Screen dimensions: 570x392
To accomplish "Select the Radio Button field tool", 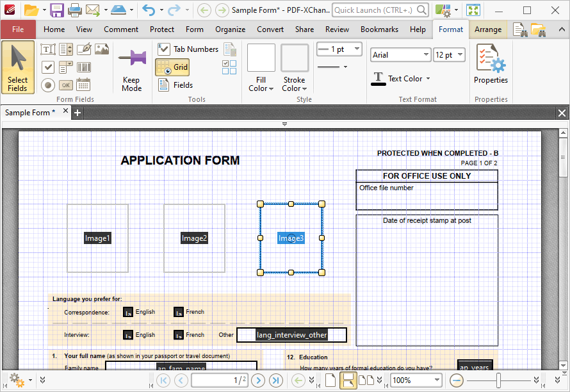I will click(x=48, y=85).
